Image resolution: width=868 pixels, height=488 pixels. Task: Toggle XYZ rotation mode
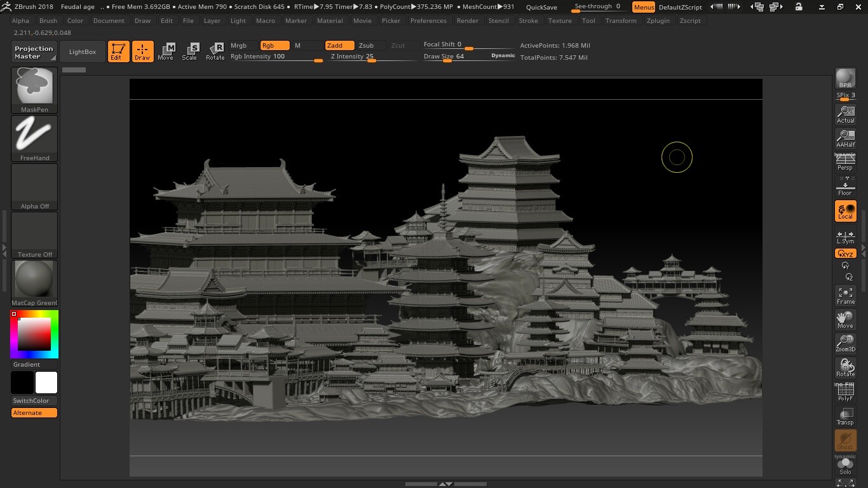click(845, 254)
